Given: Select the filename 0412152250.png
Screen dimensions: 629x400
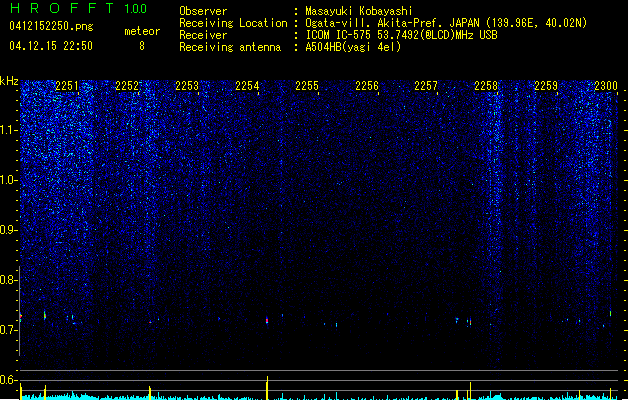Looking at the screenshot, I should coord(51,26).
